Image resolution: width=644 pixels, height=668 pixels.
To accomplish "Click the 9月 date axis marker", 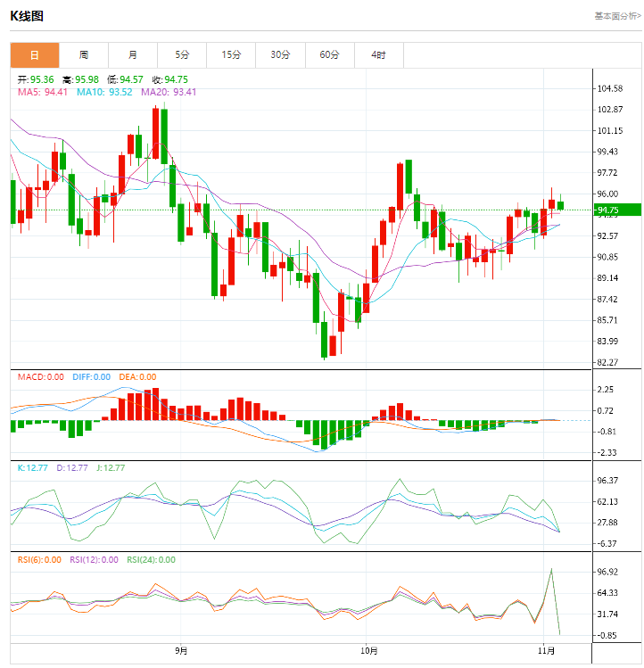I will pyautogui.click(x=181, y=651).
